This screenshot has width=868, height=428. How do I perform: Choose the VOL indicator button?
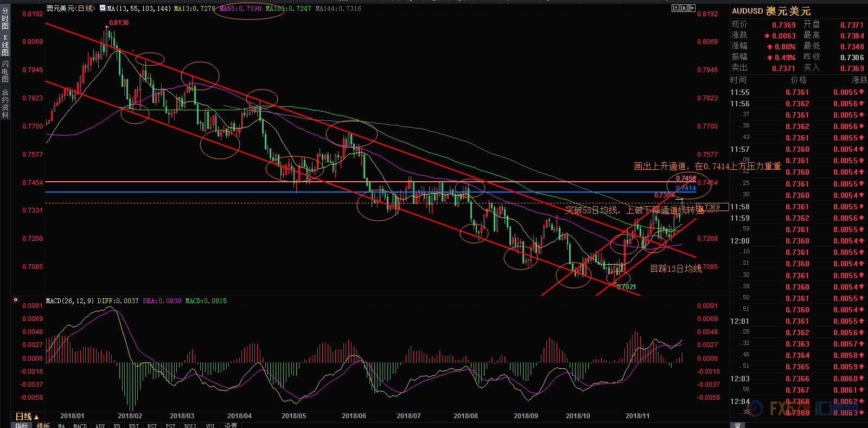210,425
